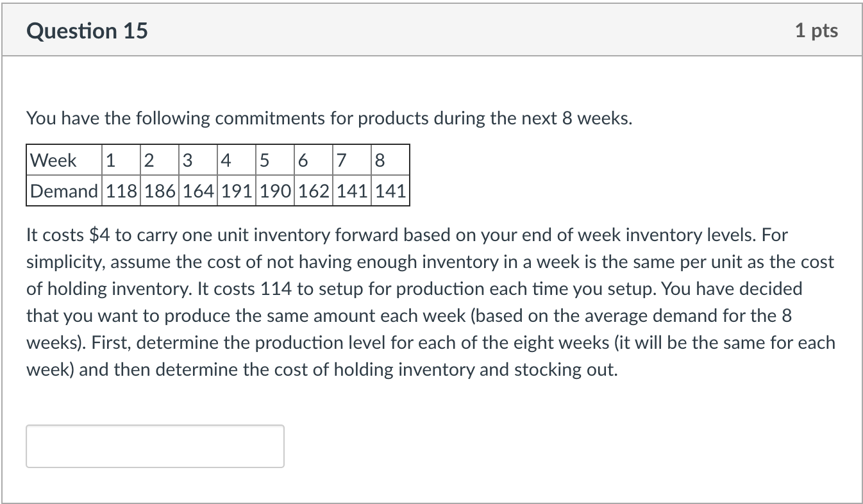
Task: Click the Demand row header cell
Action: pos(63,190)
